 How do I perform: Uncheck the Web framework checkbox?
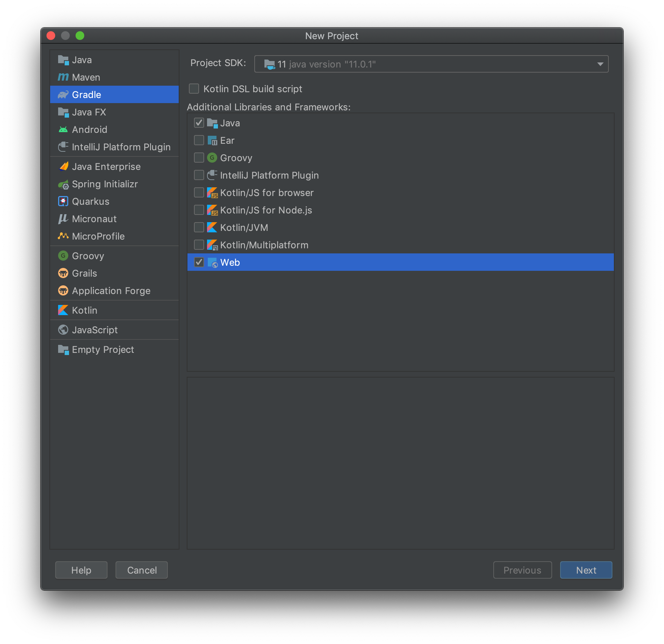(199, 262)
